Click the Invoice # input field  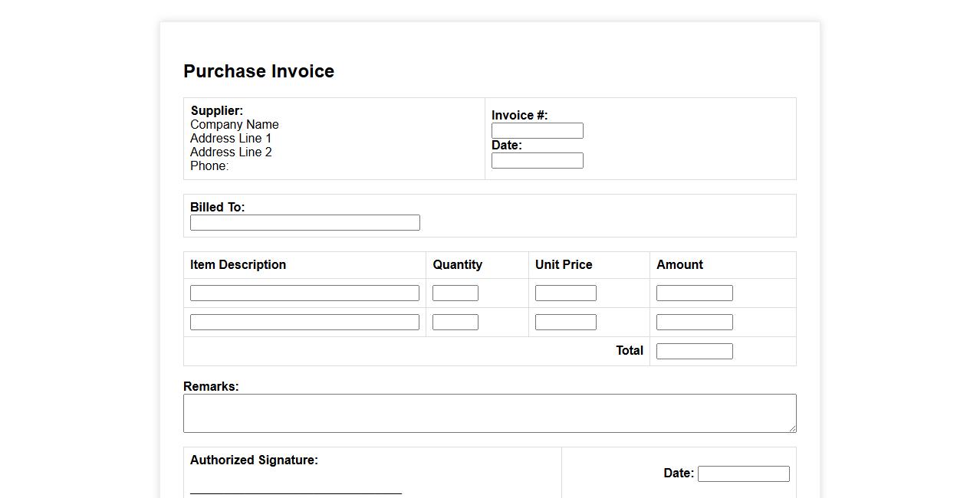coord(537,131)
